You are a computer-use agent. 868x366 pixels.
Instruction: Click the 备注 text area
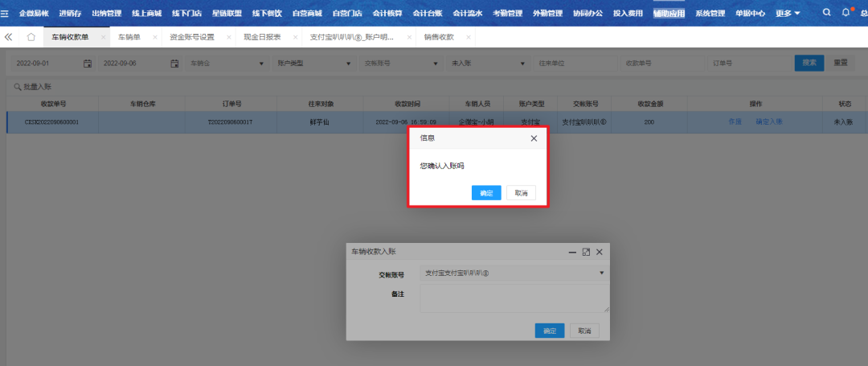514,298
